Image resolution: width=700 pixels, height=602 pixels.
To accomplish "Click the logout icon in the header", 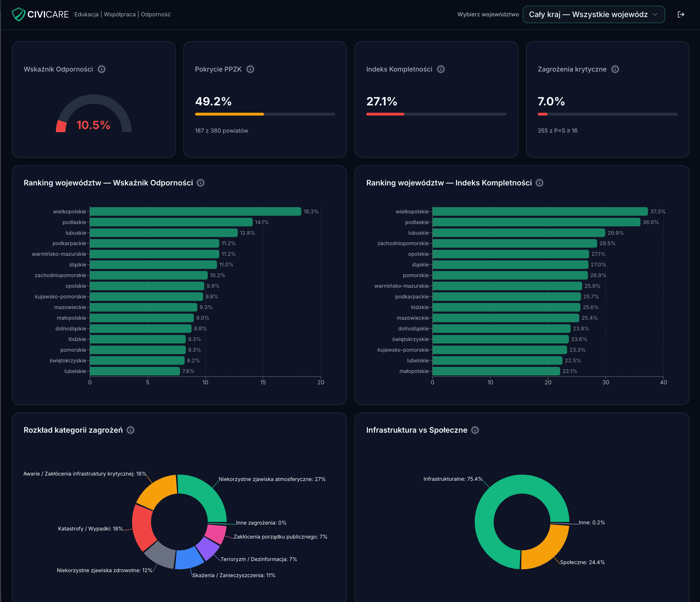I will (x=681, y=14).
